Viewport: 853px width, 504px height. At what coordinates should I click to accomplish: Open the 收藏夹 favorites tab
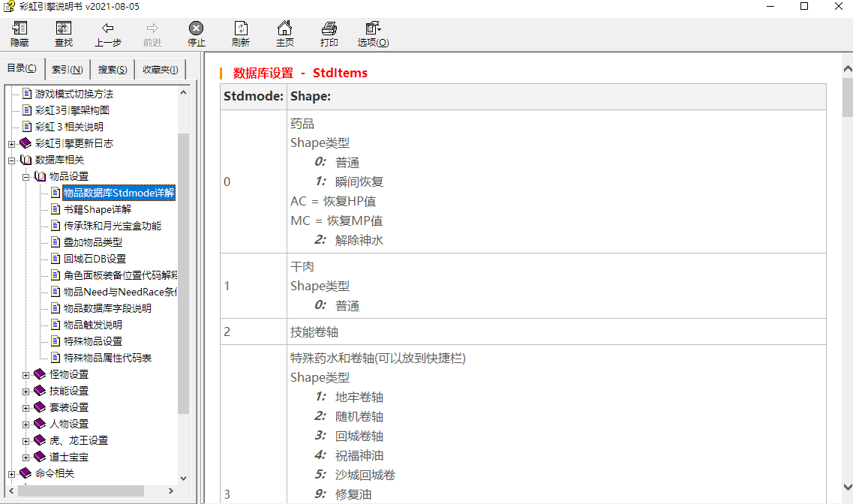tap(160, 70)
